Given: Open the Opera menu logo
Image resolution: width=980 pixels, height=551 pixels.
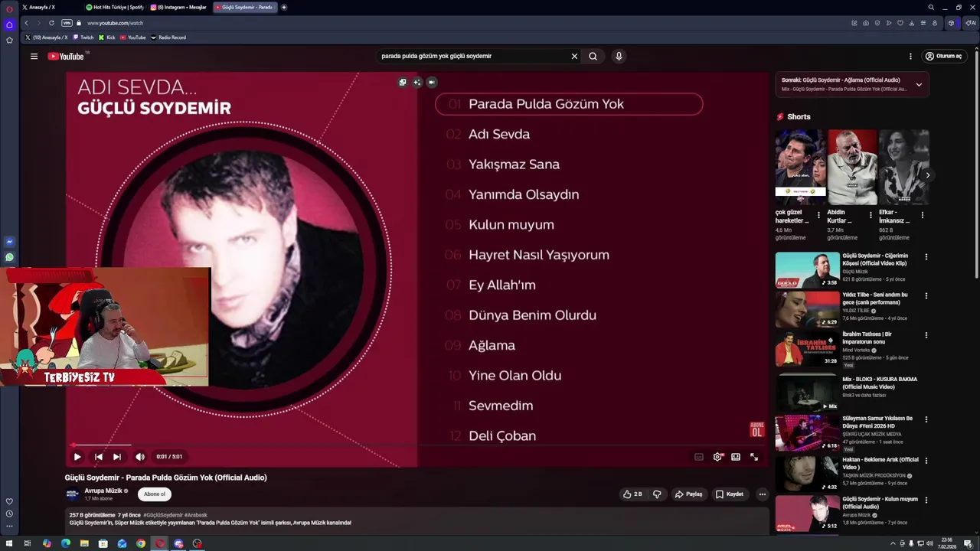Looking at the screenshot, I should (9, 9).
